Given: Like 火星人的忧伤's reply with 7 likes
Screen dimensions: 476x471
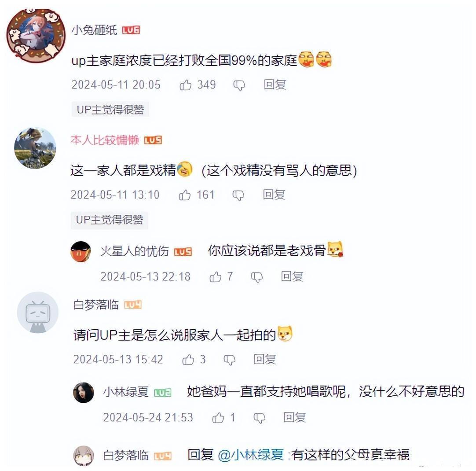Looking at the screenshot, I should [216, 276].
